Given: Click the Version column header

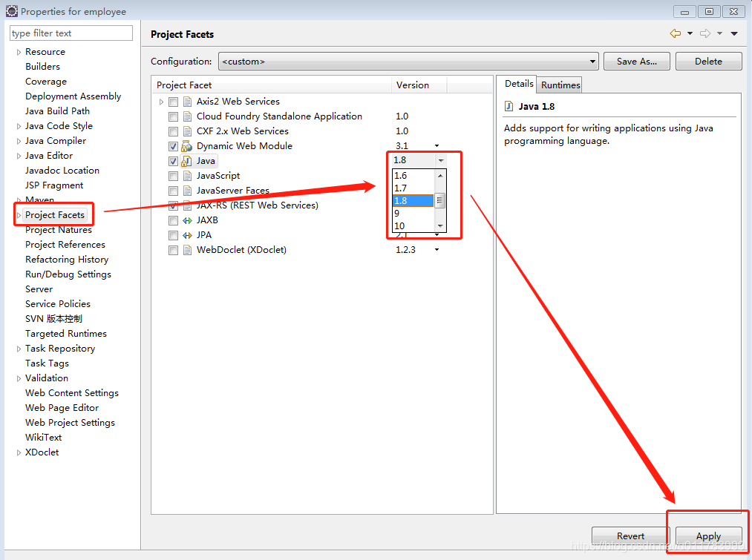Looking at the screenshot, I should point(419,85).
